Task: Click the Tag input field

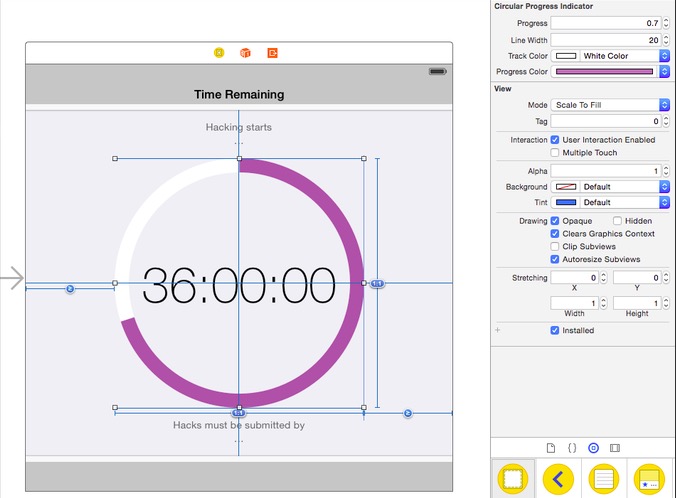Action: [606, 121]
